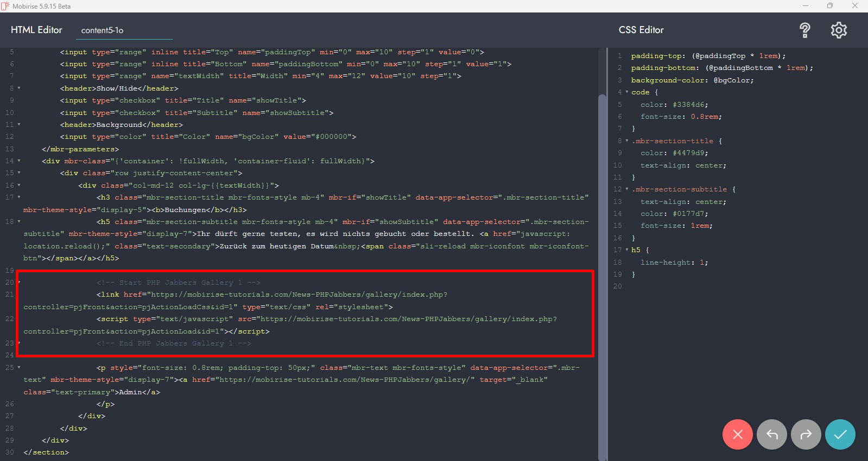
Task: Open the help question mark icon
Action: point(804,30)
